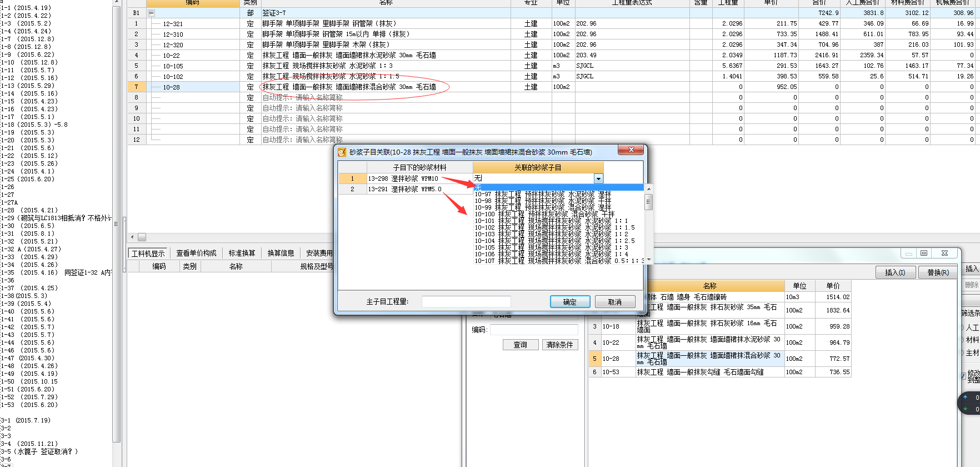Viewport: 980px width, 467px height.
Task: Click the left panel scrollbar up arrow
Action: pos(116,3)
